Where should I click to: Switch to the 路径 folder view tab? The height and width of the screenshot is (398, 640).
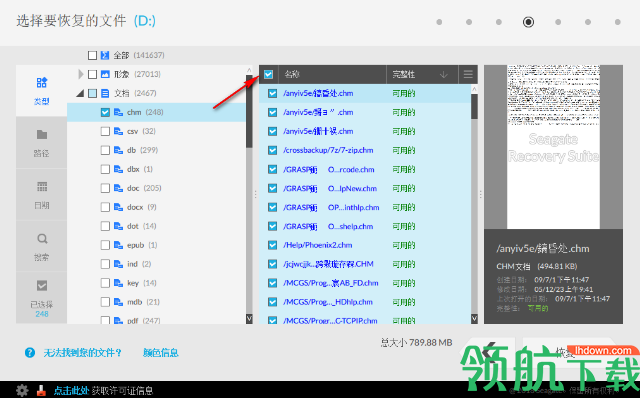pos(42,142)
